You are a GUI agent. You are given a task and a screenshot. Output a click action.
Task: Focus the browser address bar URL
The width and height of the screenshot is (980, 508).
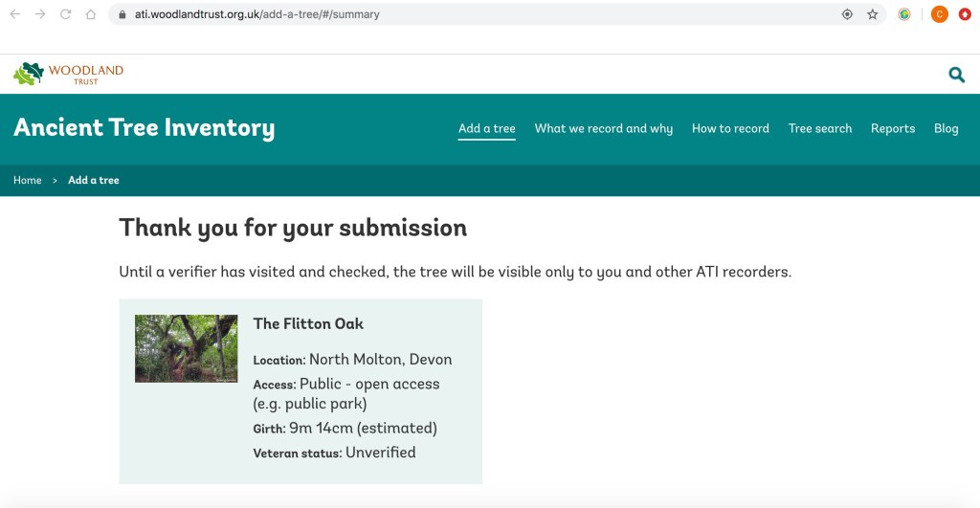click(x=383, y=14)
